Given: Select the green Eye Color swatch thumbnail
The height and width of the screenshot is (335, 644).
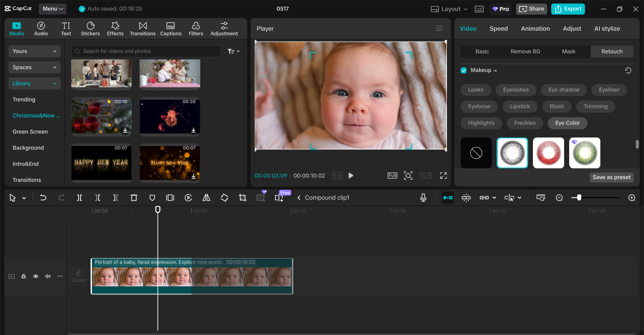Looking at the screenshot, I should coord(584,153).
